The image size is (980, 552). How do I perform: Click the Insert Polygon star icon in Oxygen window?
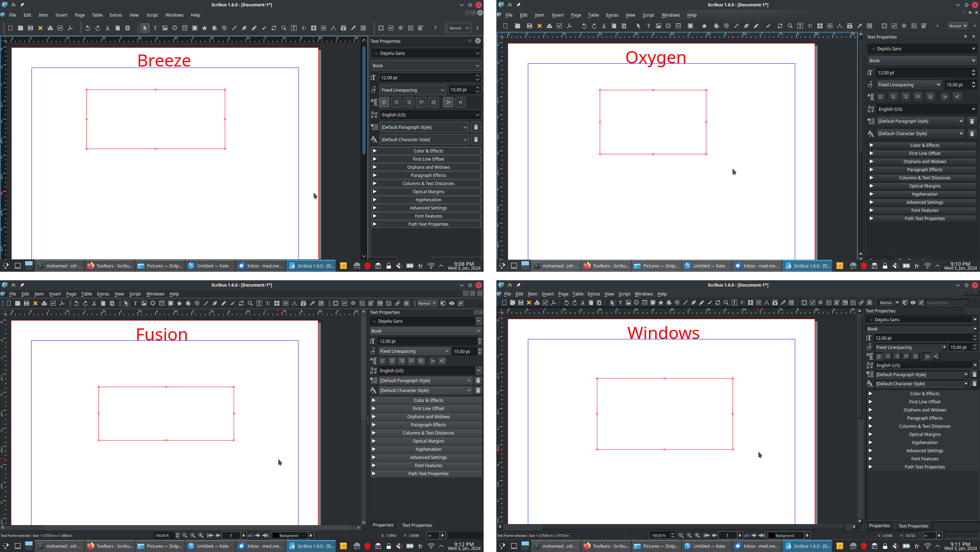coord(704,26)
